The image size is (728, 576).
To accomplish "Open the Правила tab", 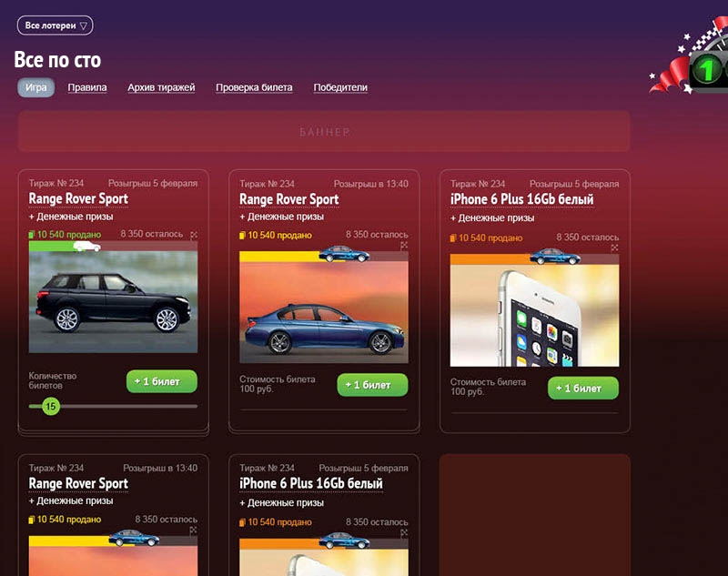I will (87, 87).
